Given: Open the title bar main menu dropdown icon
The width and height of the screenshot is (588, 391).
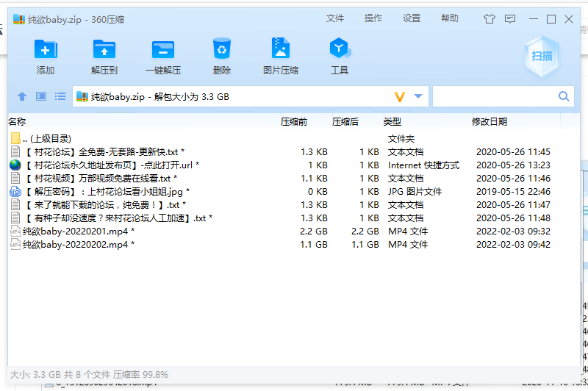Looking at the screenshot, I should click(510, 19).
